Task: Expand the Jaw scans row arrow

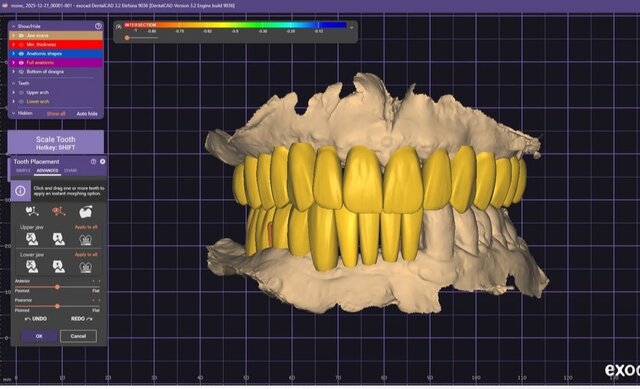Action: [x=13, y=36]
